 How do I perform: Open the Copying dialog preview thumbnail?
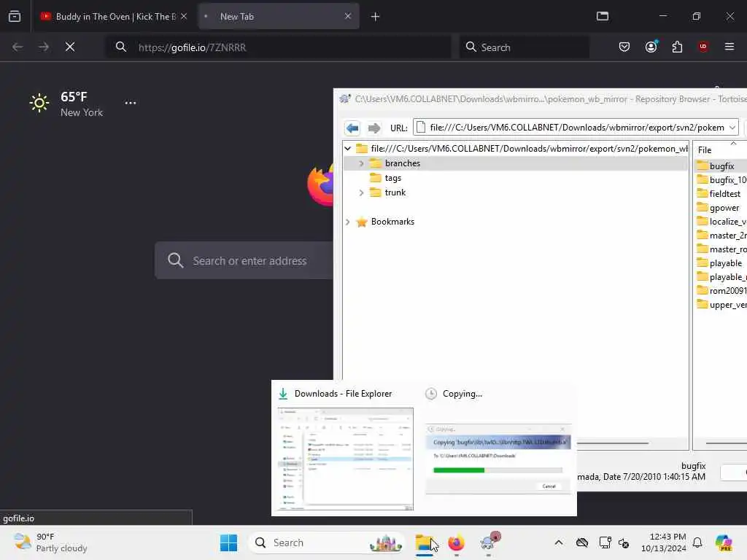click(x=498, y=459)
